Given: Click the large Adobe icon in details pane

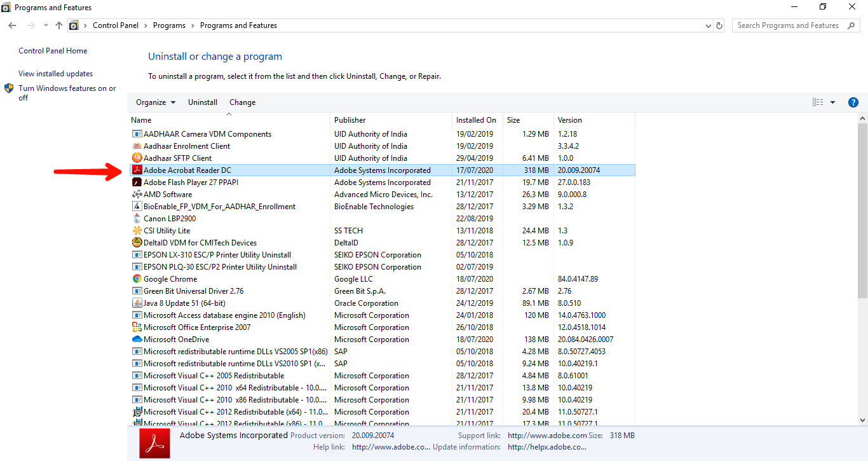Looking at the screenshot, I should 154,443.
